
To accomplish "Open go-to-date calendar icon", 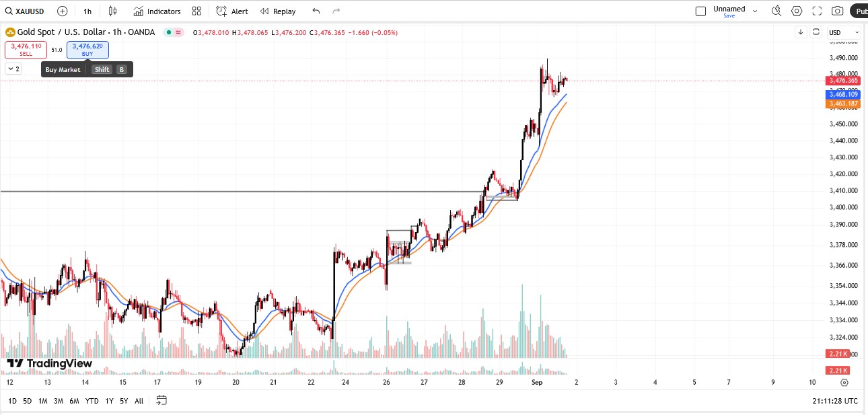I will point(161,400).
